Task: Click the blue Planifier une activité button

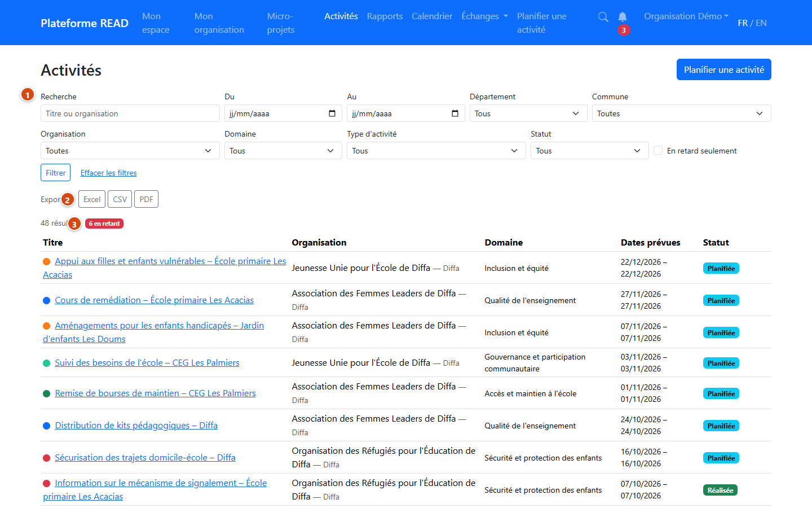Action: tap(724, 69)
